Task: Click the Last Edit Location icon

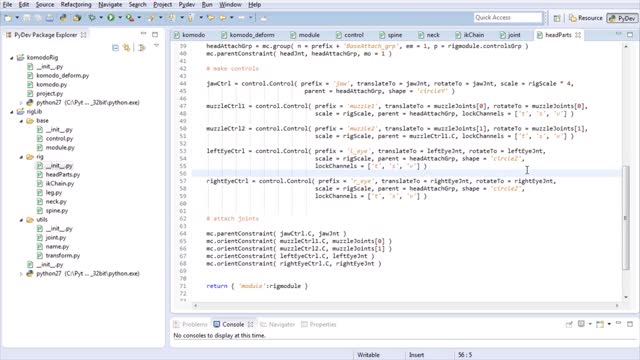Action: (x=211, y=18)
